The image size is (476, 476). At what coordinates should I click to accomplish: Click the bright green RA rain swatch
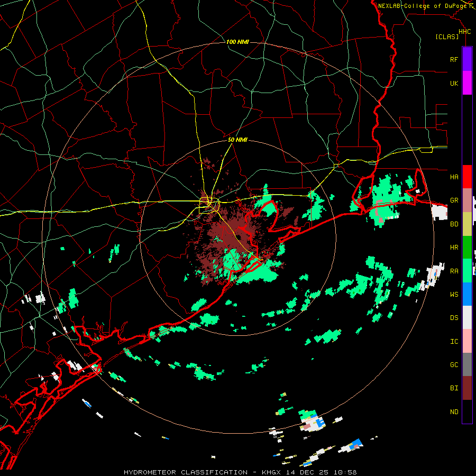[467, 271]
